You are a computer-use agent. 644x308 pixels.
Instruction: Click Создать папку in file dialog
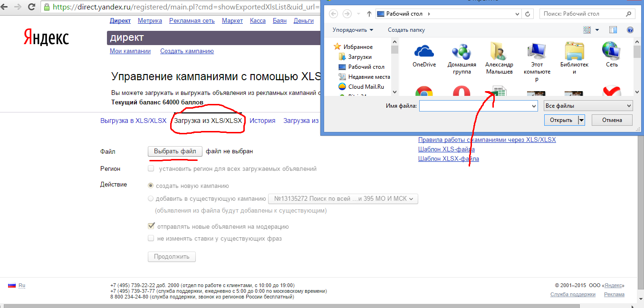[x=406, y=30]
